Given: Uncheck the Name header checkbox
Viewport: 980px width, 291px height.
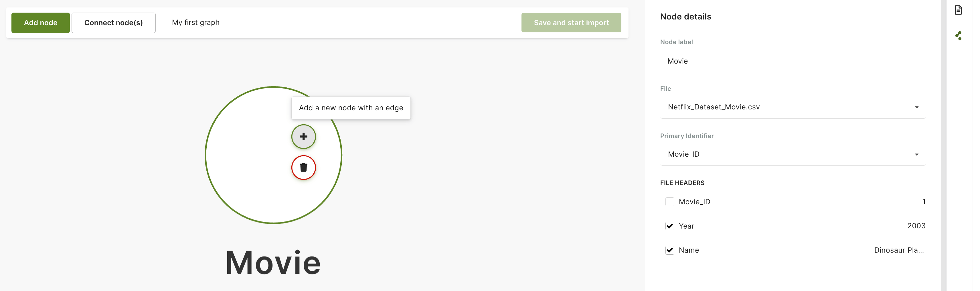Looking at the screenshot, I should click(669, 250).
